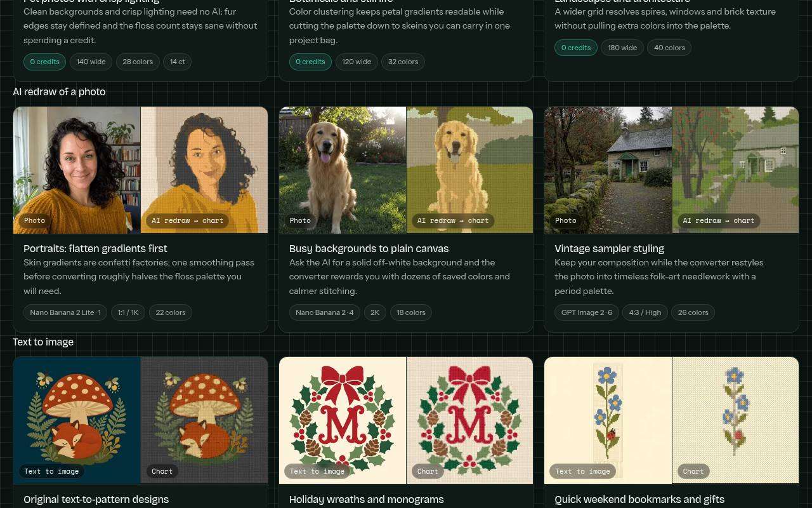
Task: Open "Vintage sampler styling" card title
Action: (x=609, y=248)
